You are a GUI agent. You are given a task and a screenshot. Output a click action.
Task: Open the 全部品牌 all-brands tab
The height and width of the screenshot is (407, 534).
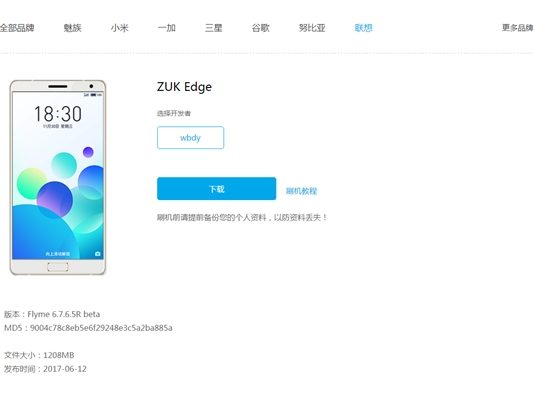17,28
